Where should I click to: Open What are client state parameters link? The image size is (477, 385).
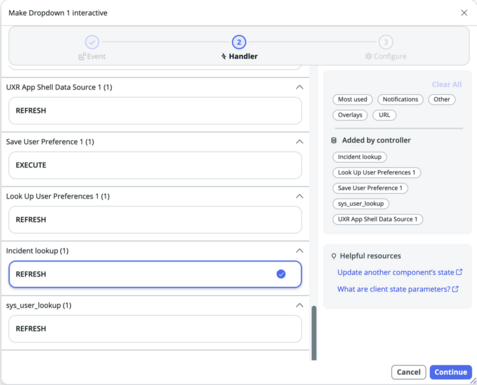click(394, 289)
